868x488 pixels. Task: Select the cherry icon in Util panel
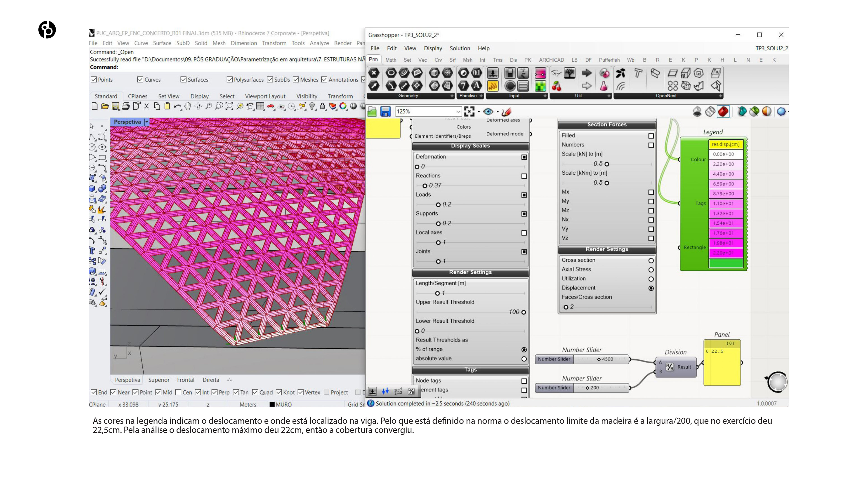coord(556,86)
